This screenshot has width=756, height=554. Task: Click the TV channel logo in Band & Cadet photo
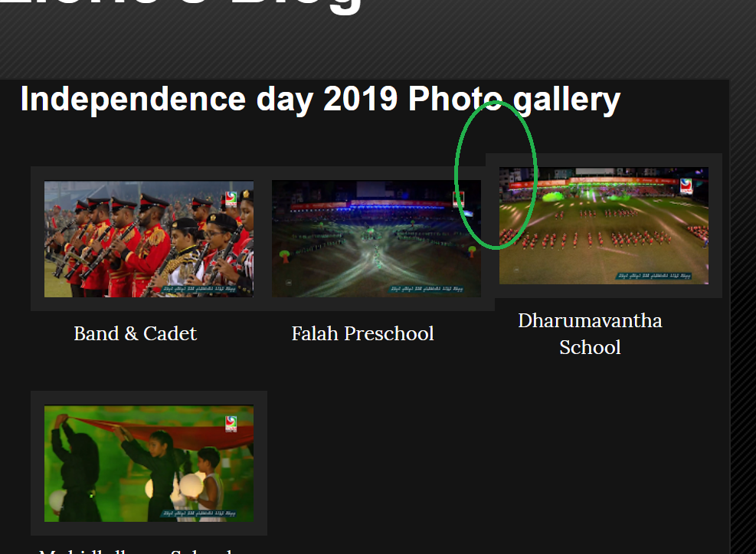(x=231, y=198)
